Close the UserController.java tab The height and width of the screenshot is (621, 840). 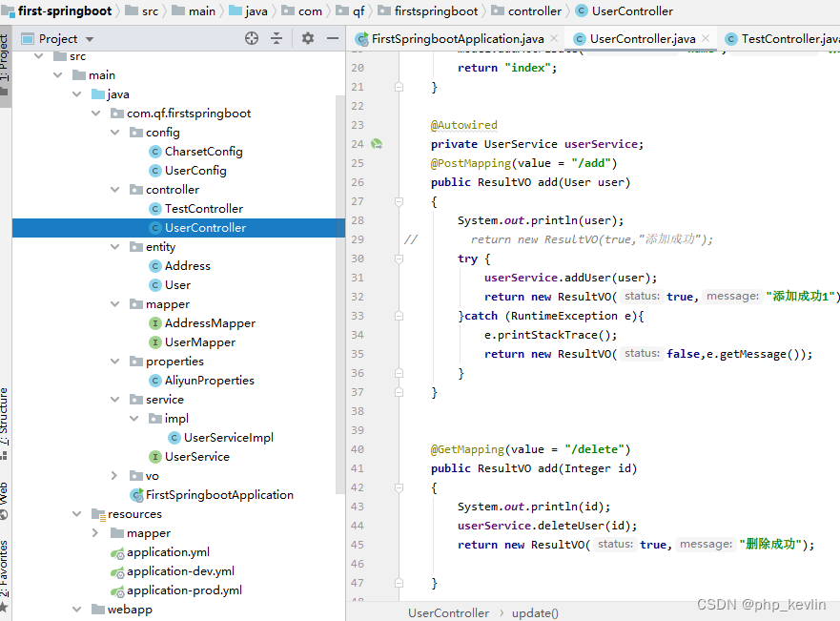click(x=706, y=38)
